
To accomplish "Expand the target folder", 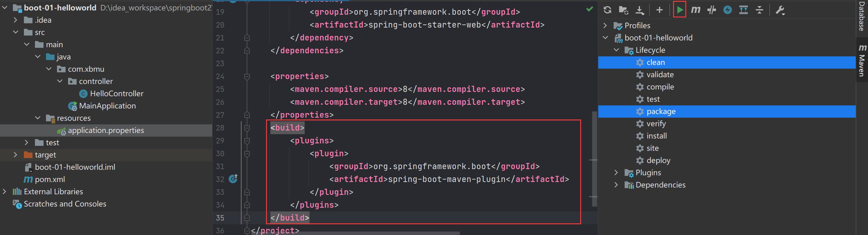I will tap(16, 155).
